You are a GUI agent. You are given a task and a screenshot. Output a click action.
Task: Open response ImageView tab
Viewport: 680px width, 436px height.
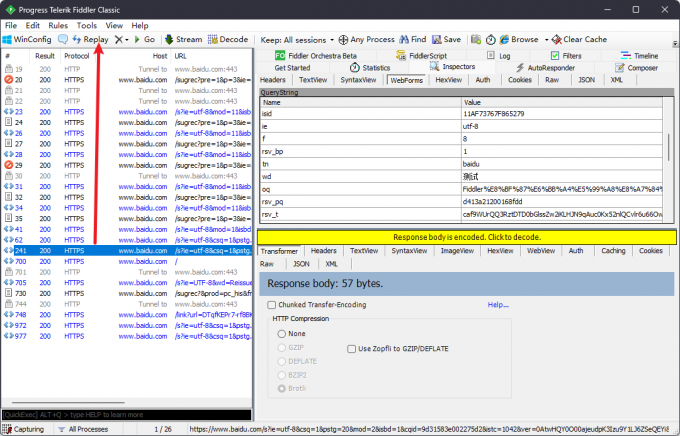click(x=457, y=251)
